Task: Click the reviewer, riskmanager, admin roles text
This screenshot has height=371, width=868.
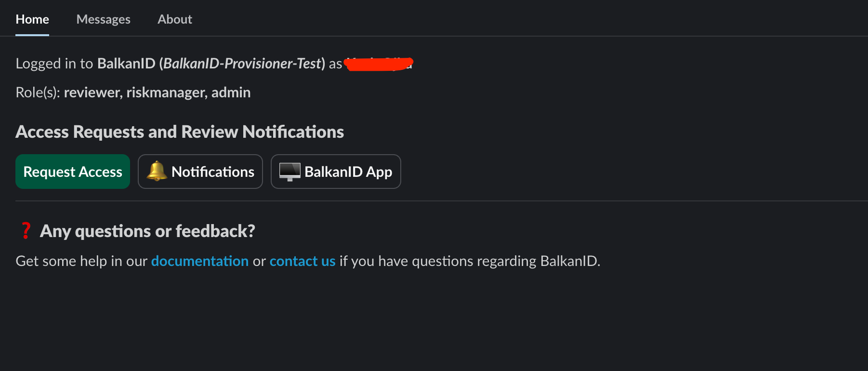Action: (157, 93)
